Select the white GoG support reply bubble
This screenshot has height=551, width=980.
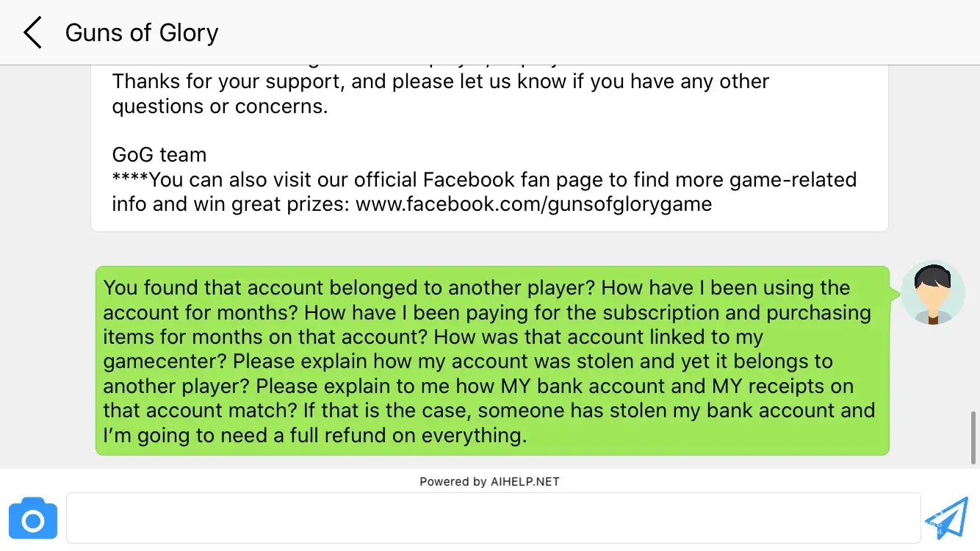tap(489, 147)
